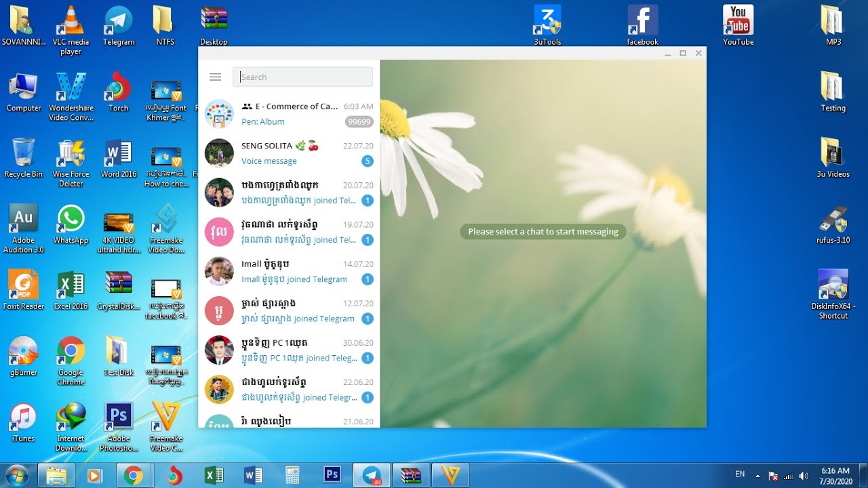Show hidden system tray icons
The width and height of the screenshot is (868, 488).
click(757, 476)
